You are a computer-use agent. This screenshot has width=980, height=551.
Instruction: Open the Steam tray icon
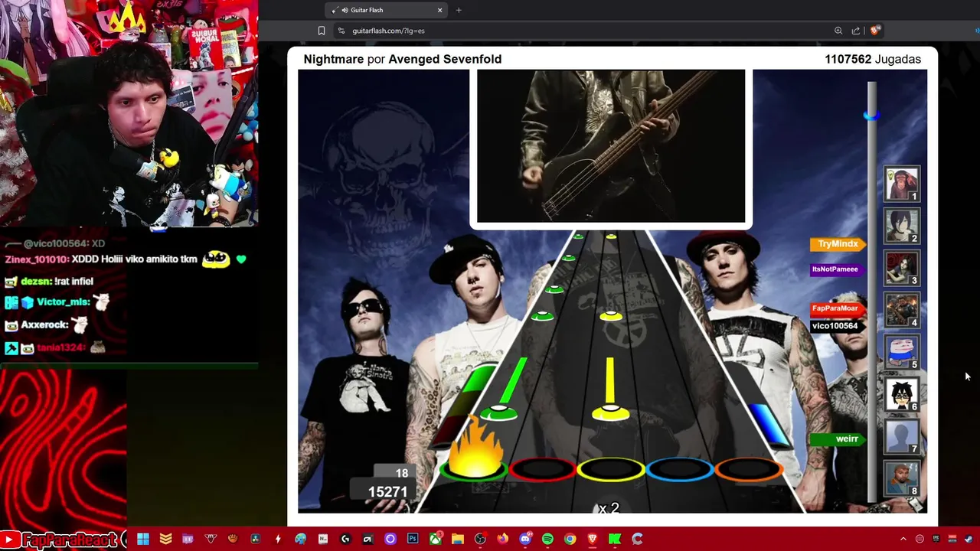(969, 539)
